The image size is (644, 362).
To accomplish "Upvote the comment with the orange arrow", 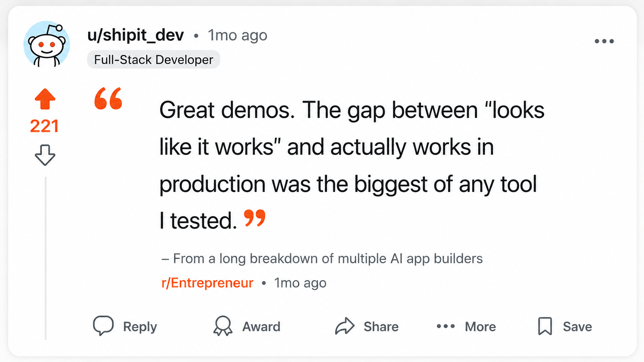I will pyautogui.click(x=45, y=99).
